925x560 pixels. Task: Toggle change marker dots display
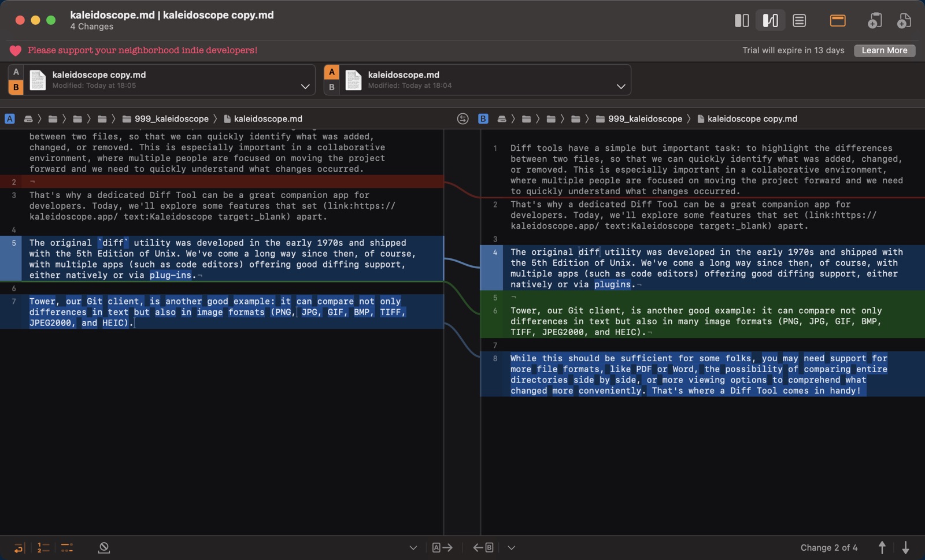(66, 547)
